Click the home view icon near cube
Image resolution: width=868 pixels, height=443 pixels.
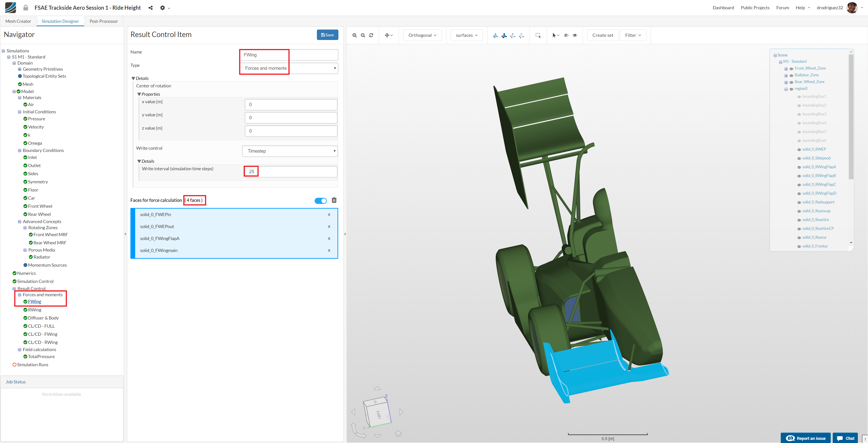click(x=398, y=434)
